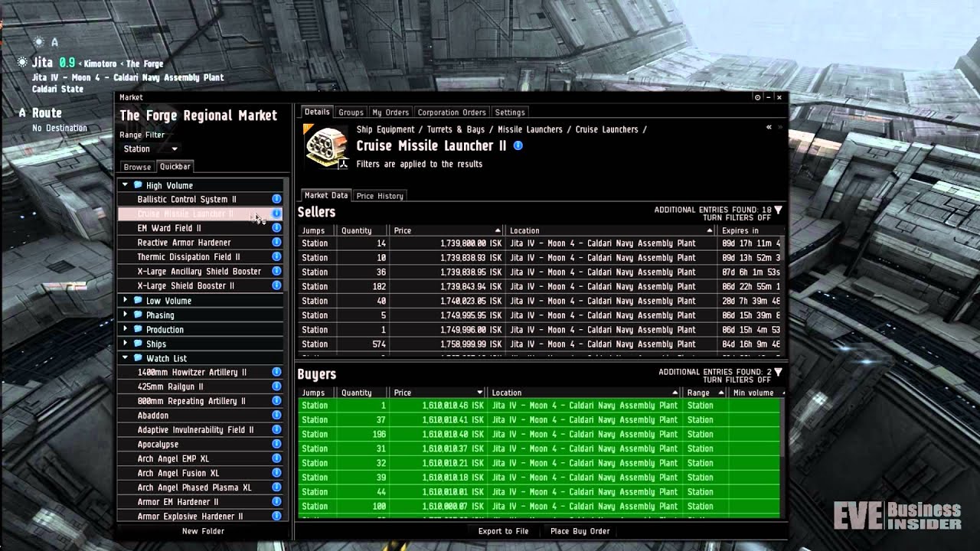Image resolution: width=980 pixels, height=551 pixels.
Task: Show info for X-Large Ancillary Shield Booster
Action: click(x=276, y=272)
